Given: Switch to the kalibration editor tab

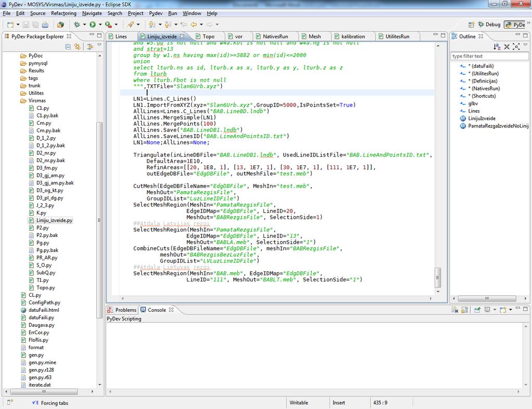Looking at the screenshot, I should tap(353, 36).
